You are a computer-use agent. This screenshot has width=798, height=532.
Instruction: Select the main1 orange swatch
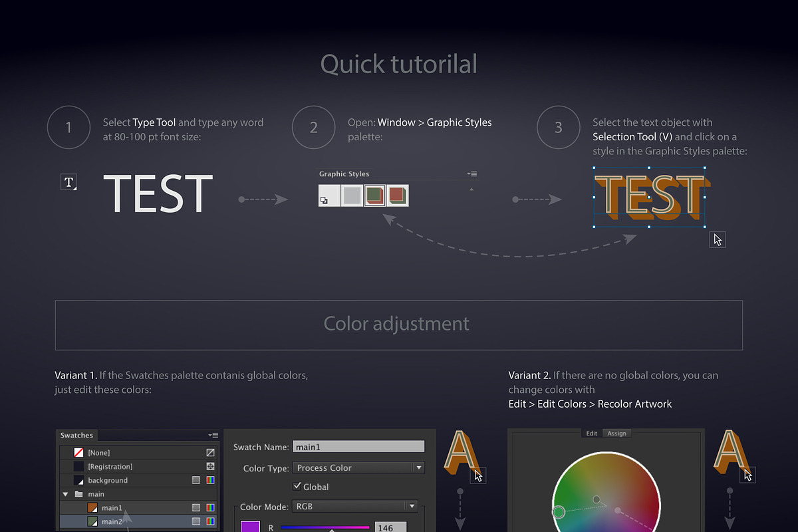point(138,508)
